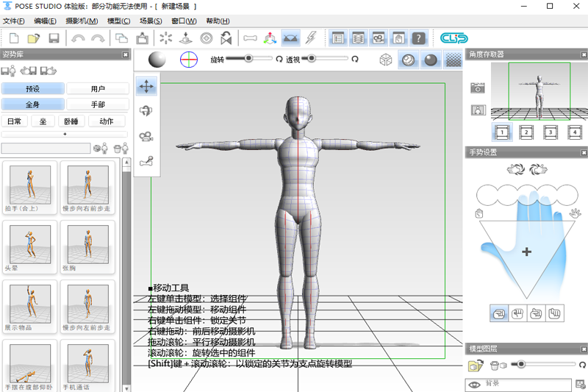This screenshot has width=588, height=392.
Task: Click the undo arrow in the toolbar
Action: (77, 38)
